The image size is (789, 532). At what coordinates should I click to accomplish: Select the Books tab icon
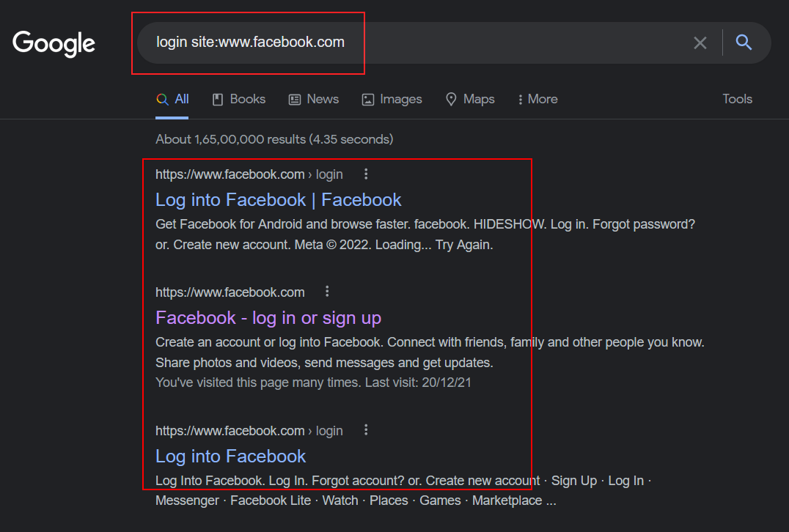click(217, 100)
